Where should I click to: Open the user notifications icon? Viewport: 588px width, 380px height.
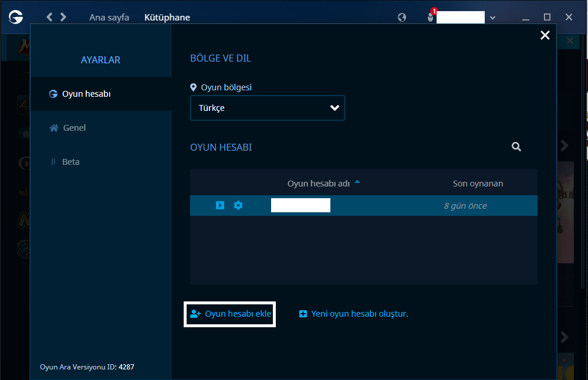431,17
